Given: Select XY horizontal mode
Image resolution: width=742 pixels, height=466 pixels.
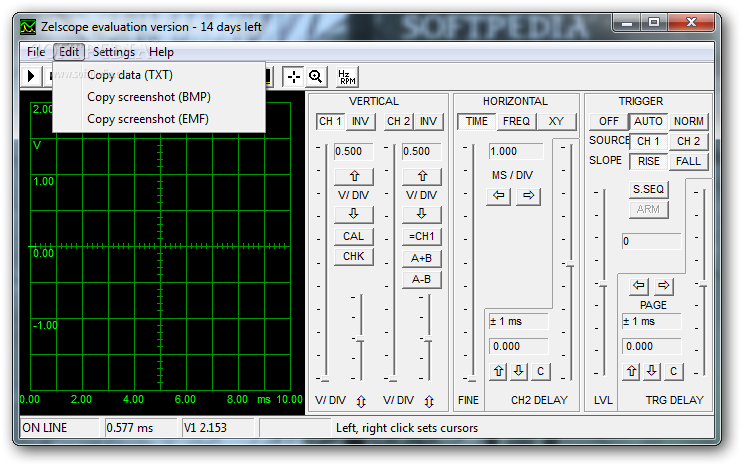Looking at the screenshot, I should [x=556, y=122].
